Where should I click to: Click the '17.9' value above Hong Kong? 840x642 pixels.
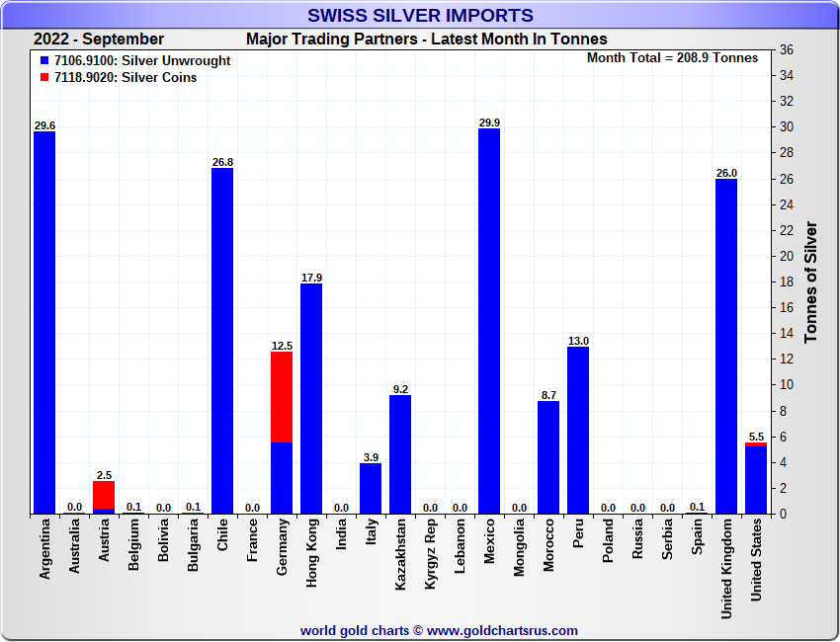pos(311,278)
